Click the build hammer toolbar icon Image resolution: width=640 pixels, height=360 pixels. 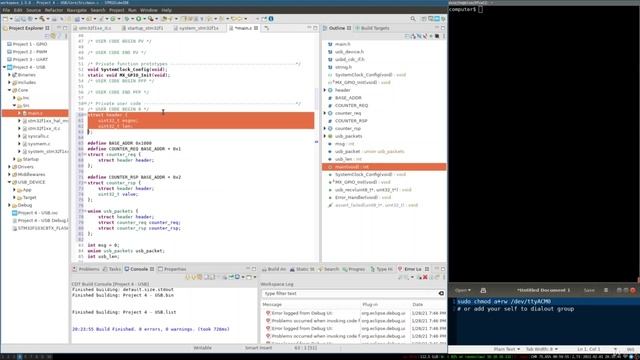pos(42,19)
